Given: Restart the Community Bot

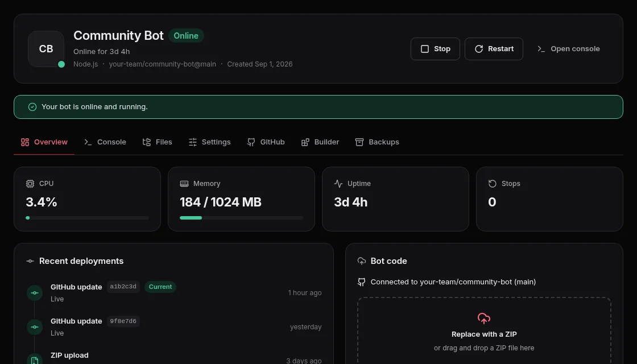Looking at the screenshot, I should pos(494,49).
